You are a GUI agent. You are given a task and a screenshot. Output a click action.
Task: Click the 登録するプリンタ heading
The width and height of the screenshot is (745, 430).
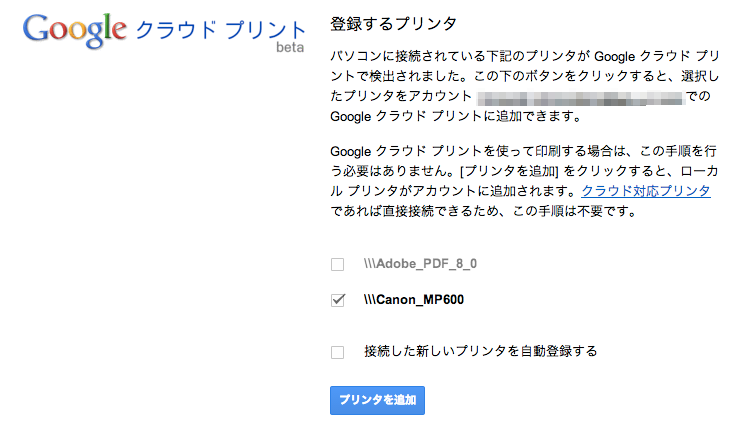[x=393, y=23]
